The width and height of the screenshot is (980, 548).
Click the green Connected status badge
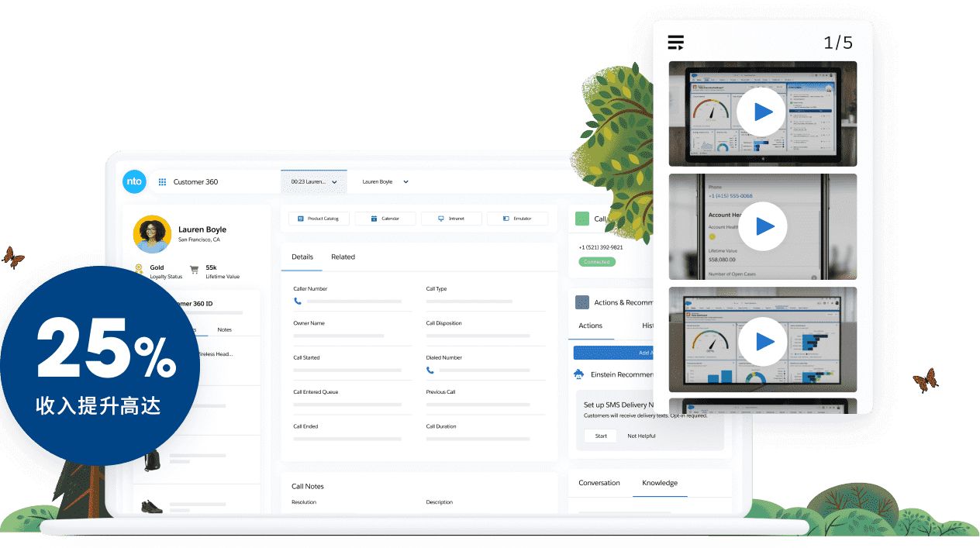coord(597,262)
